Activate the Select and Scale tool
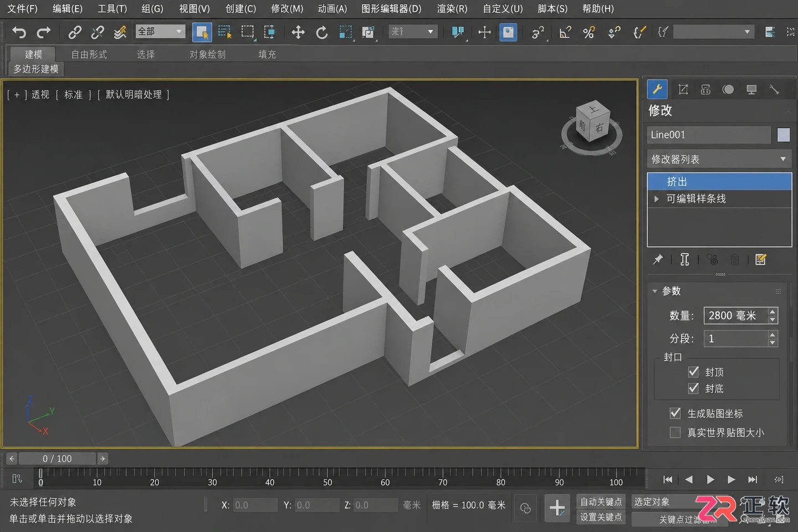The image size is (798, 532). [x=345, y=32]
